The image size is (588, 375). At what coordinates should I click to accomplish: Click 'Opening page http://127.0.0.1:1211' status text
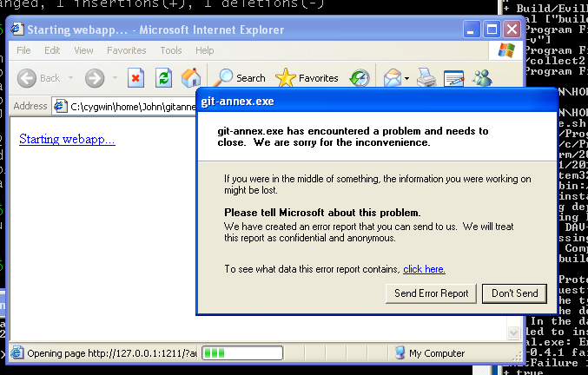[112, 353]
